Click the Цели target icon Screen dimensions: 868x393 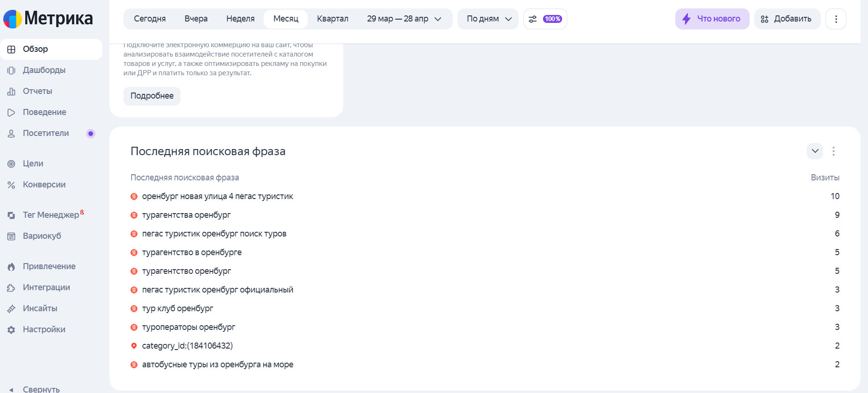tap(11, 164)
